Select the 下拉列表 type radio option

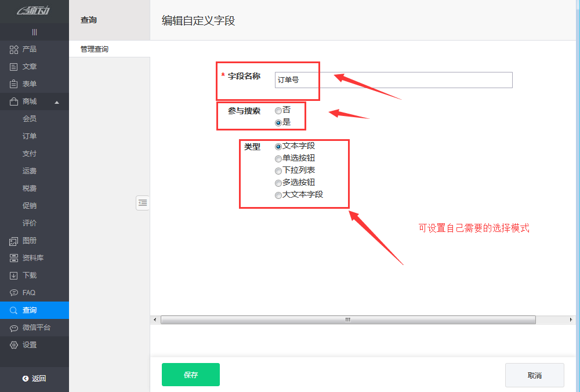point(278,170)
